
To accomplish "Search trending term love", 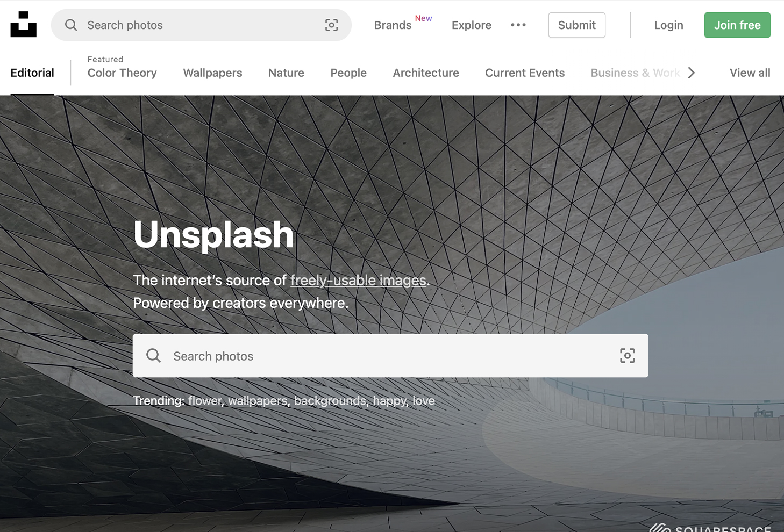I will pyautogui.click(x=424, y=401).
